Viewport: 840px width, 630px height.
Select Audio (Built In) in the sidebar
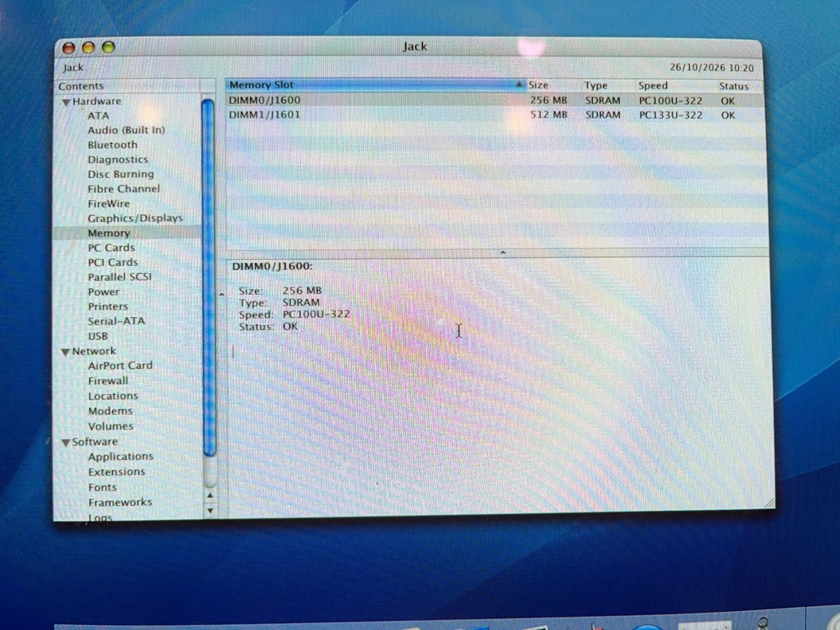point(126,130)
